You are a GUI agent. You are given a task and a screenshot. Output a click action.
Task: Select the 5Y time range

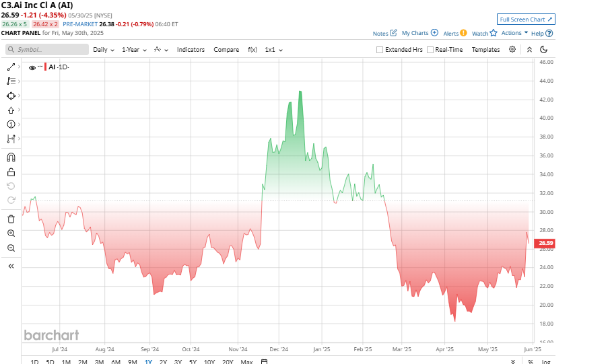coord(193,362)
